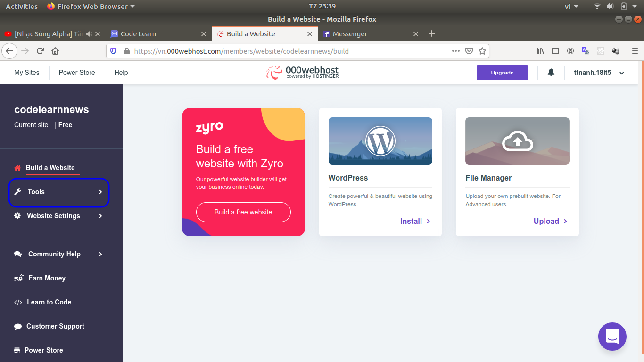This screenshot has height=362, width=644.
Task: Open Help in the top menu
Action: point(121,73)
